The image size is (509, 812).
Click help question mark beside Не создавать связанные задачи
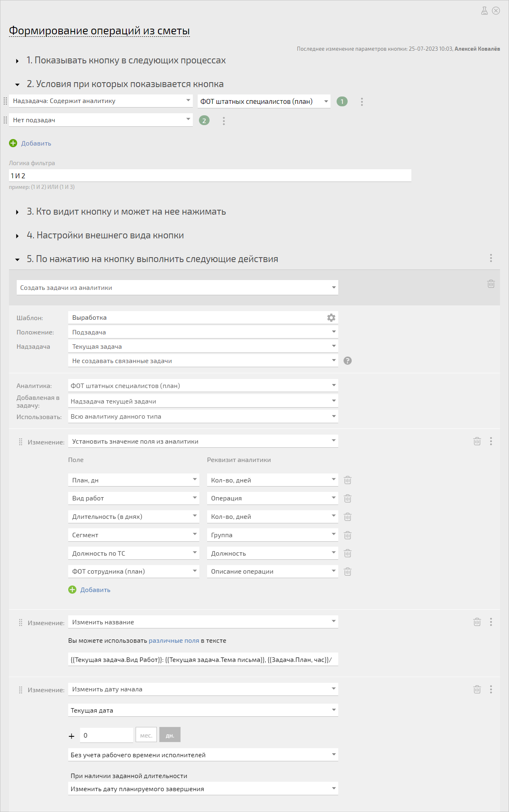tap(348, 361)
